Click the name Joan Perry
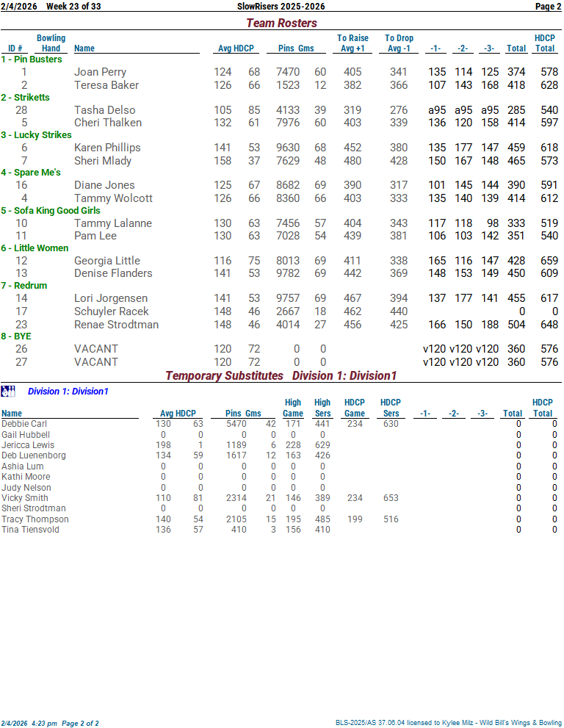 (101, 72)
